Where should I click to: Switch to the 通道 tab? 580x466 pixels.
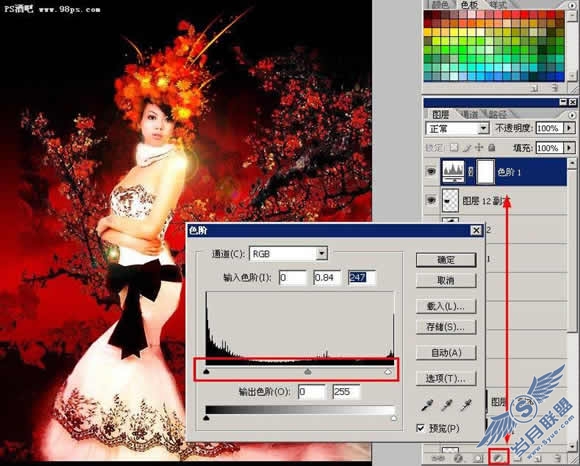click(x=469, y=114)
